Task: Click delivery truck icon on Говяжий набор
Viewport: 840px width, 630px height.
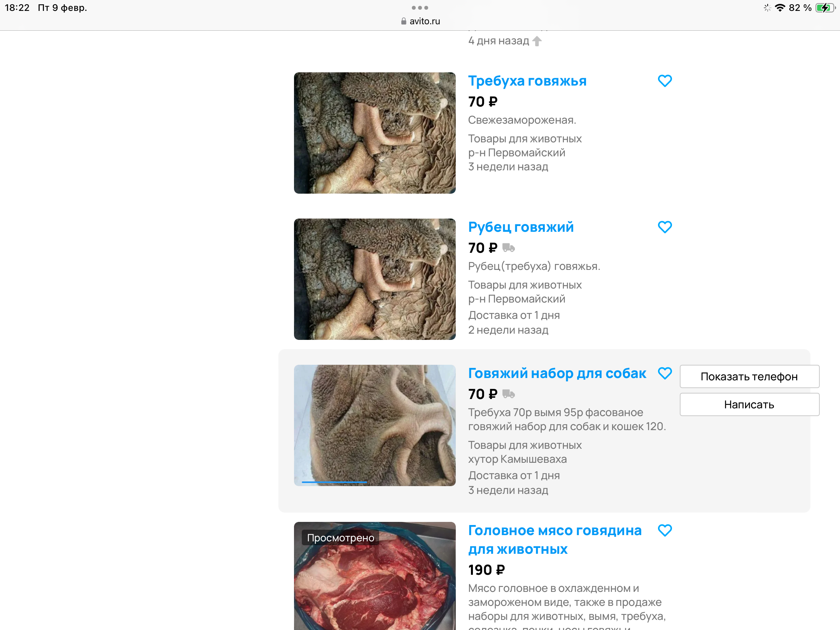Action: click(x=508, y=394)
